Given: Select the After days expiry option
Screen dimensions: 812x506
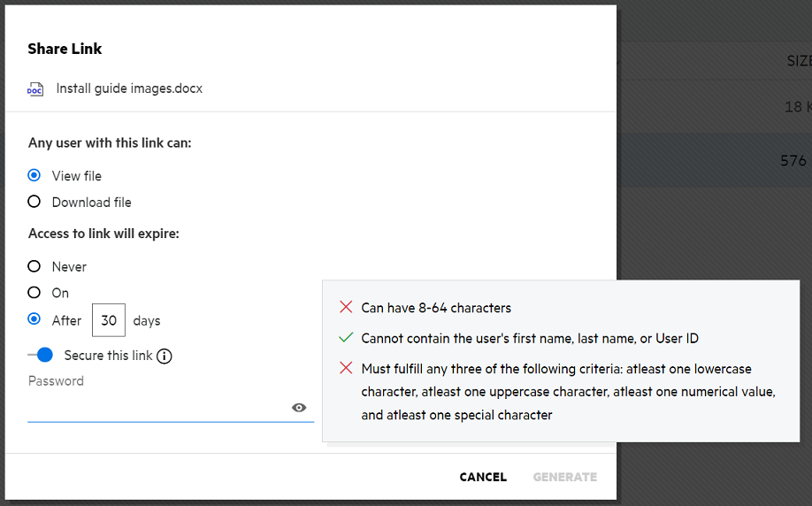Looking at the screenshot, I should tap(34, 319).
